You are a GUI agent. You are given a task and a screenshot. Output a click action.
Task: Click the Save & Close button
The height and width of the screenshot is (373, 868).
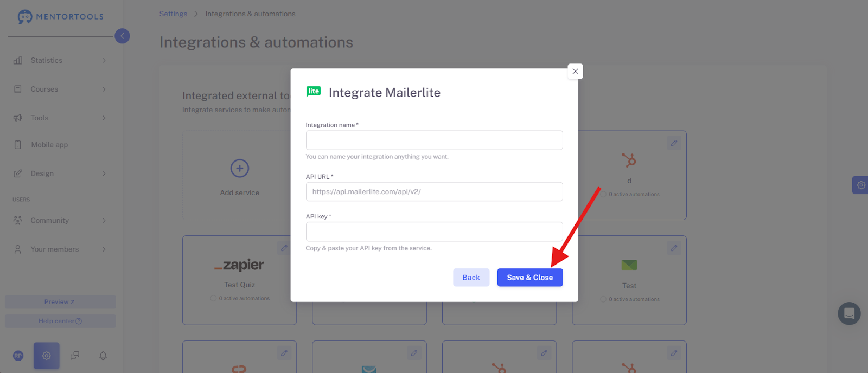pos(530,278)
